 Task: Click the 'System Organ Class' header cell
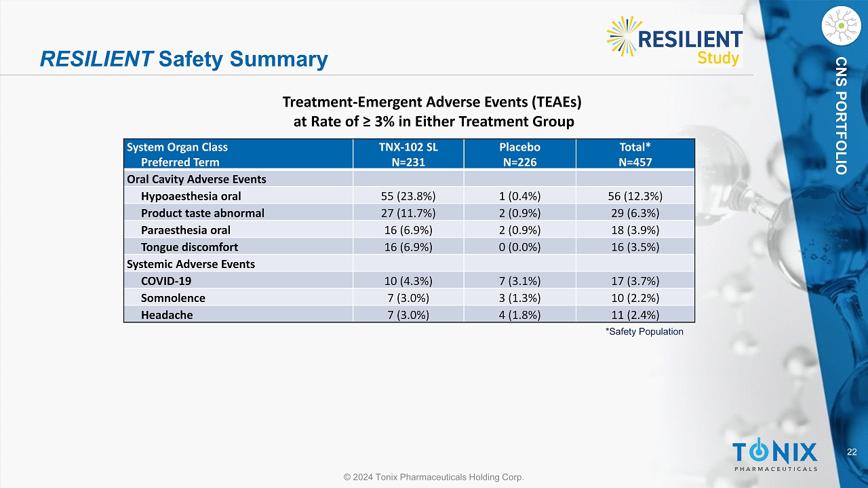238,154
